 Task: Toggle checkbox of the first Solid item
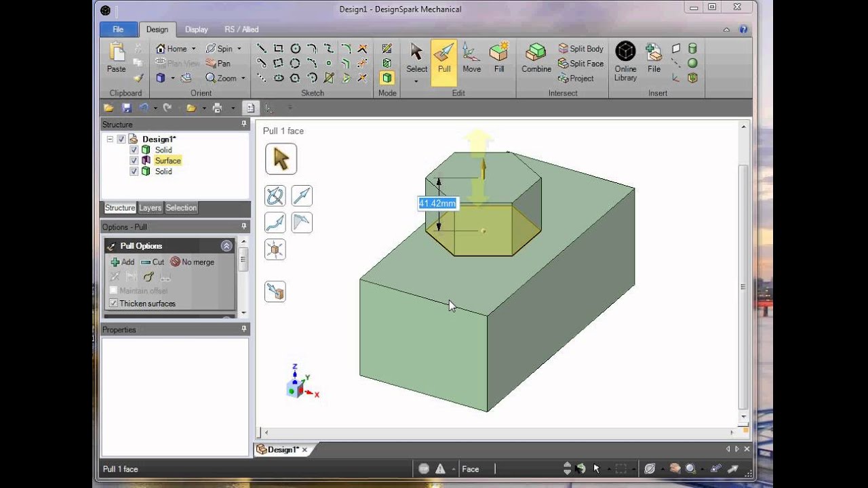coord(134,150)
